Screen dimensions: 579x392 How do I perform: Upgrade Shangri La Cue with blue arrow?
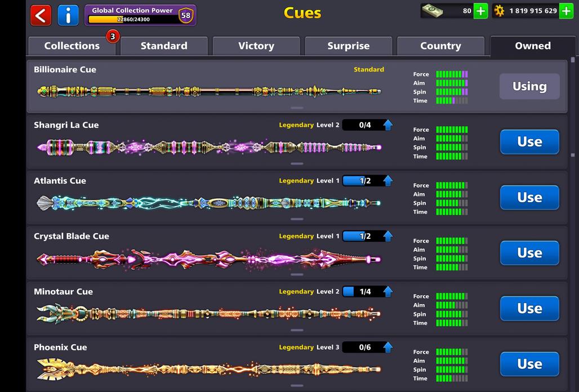388,125
